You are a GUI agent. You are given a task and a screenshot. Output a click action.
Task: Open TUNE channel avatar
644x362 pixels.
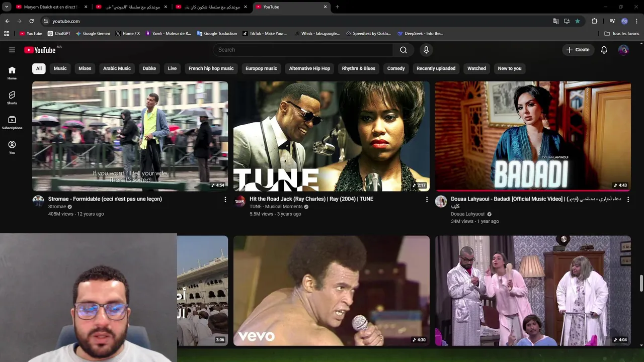coord(240,202)
